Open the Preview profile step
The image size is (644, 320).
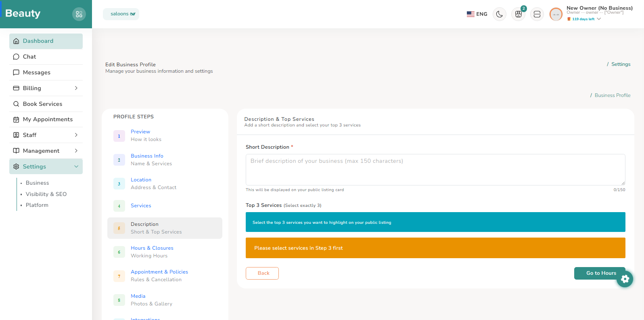(x=165, y=136)
